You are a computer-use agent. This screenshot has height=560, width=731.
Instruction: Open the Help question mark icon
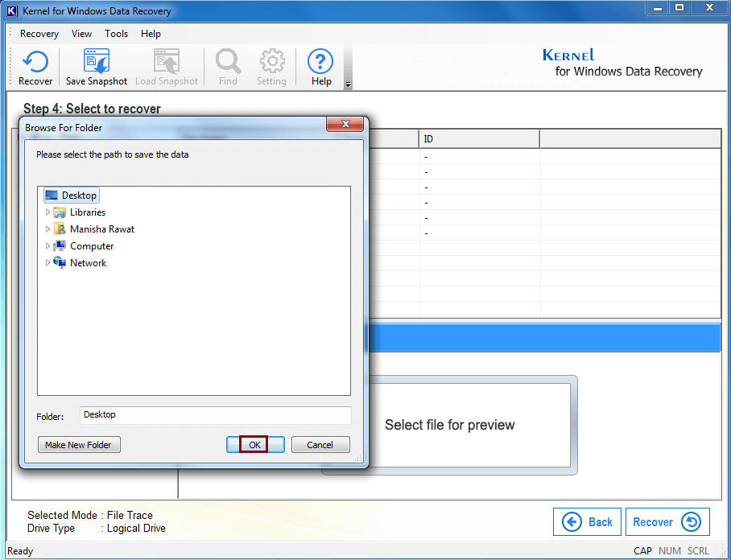pyautogui.click(x=320, y=61)
